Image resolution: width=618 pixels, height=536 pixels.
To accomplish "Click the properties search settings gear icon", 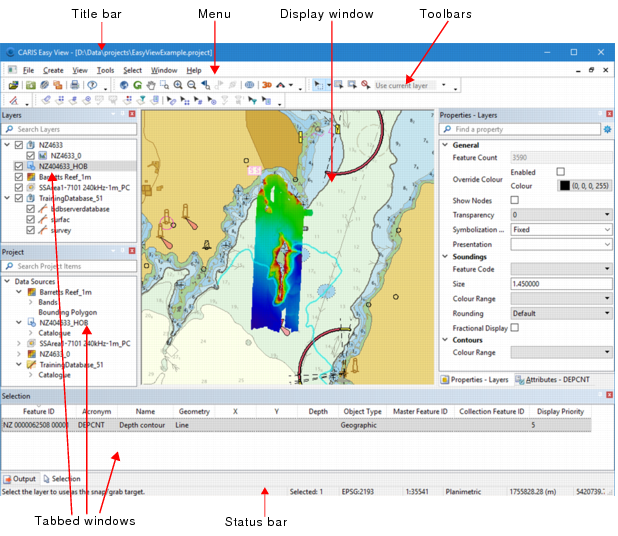I will pyautogui.click(x=607, y=130).
